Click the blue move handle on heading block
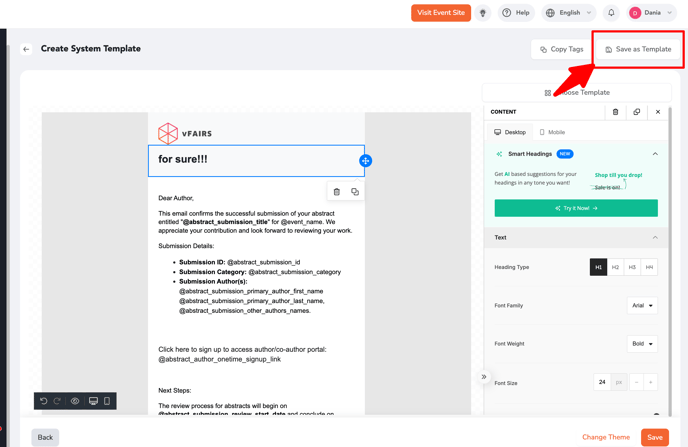 (365, 161)
